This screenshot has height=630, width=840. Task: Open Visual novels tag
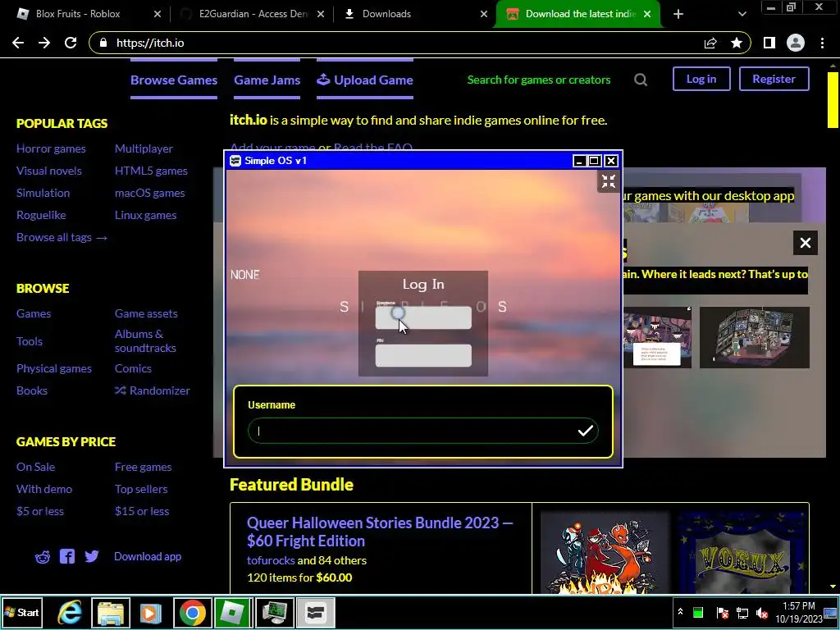click(48, 171)
